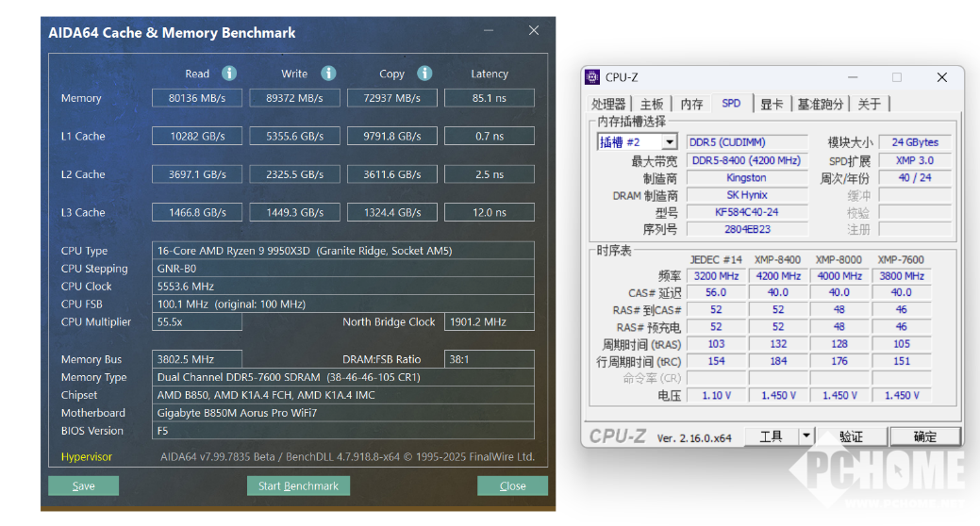Screen dimensions: 980x526
Task: Click the DRAM:FSB Ratio 38:1 field
Action: pyautogui.click(x=490, y=359)
